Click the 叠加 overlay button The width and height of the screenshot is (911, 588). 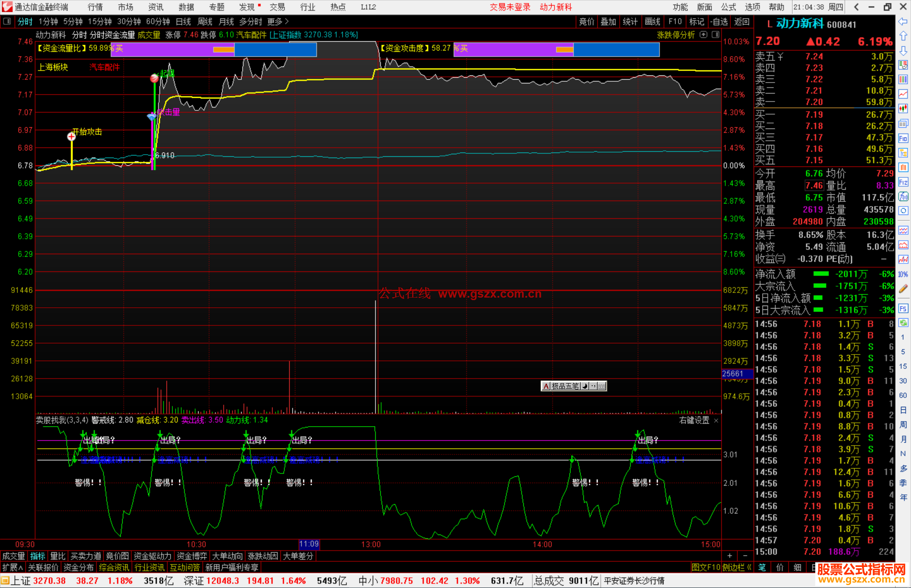pyautogui.click(x=608, y=21)
